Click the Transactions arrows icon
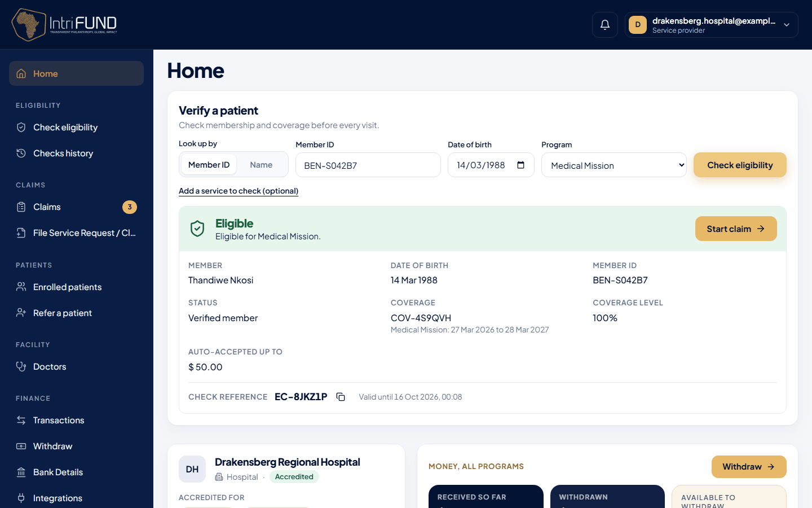812x508 pixels. (21, 421)
